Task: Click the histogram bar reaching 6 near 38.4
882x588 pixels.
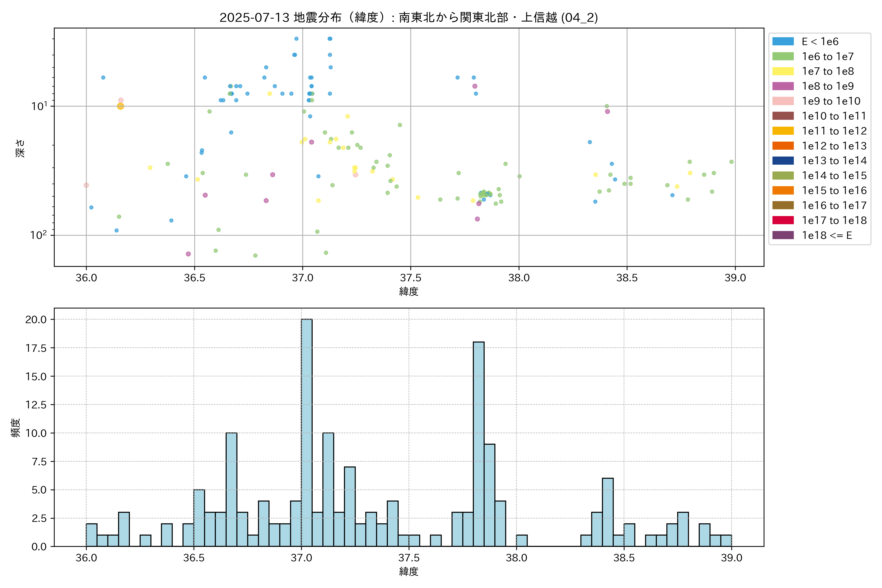Action: tap(608, 512)
